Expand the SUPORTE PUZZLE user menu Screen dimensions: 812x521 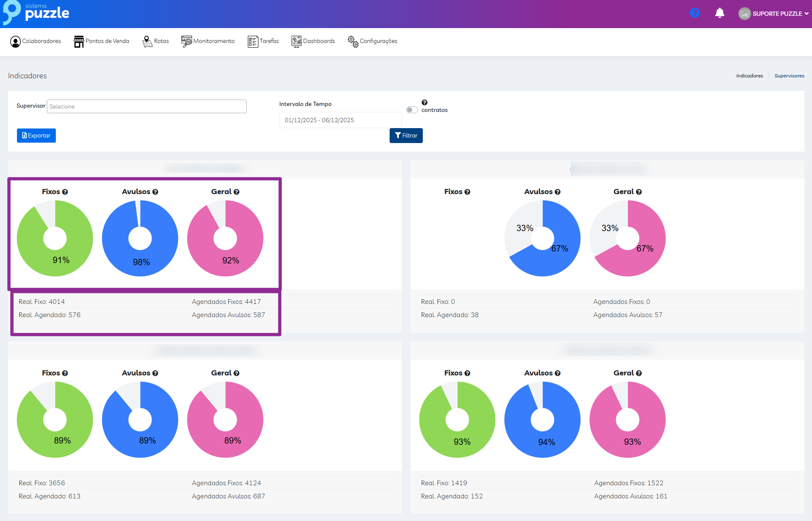[773, 14]
